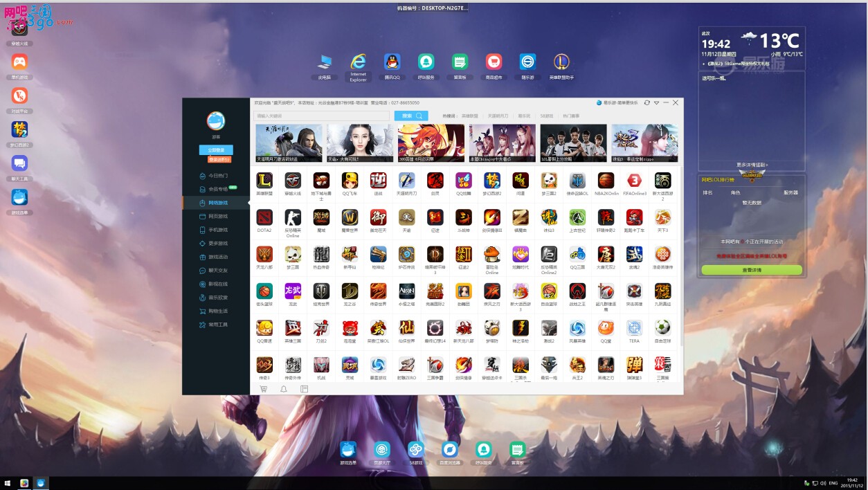Select 网络游戏 in the sidebar
This screenshot has width=868, height=490.
216,203
